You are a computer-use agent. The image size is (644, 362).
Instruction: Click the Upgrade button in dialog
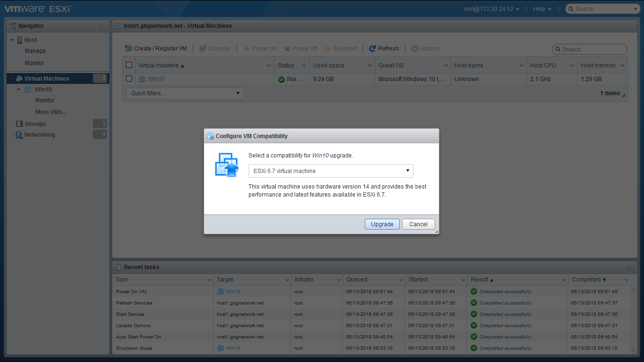(x=382, y=224)
